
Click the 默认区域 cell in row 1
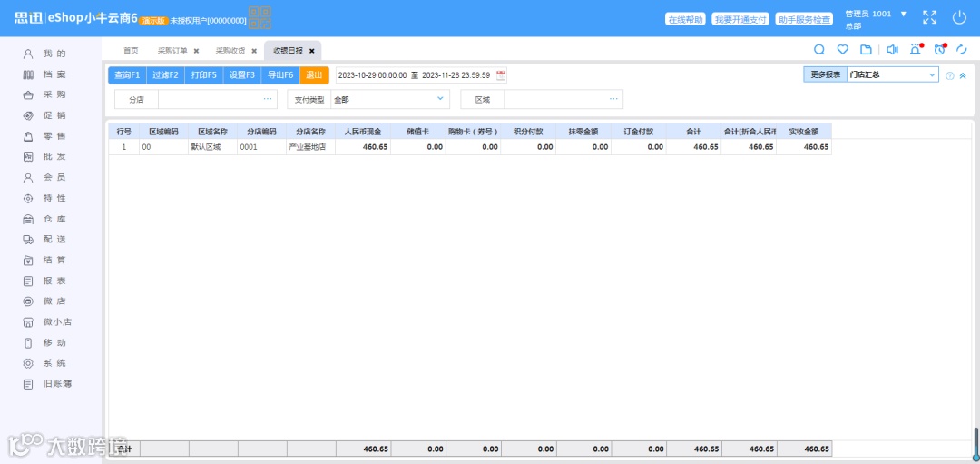212,147
